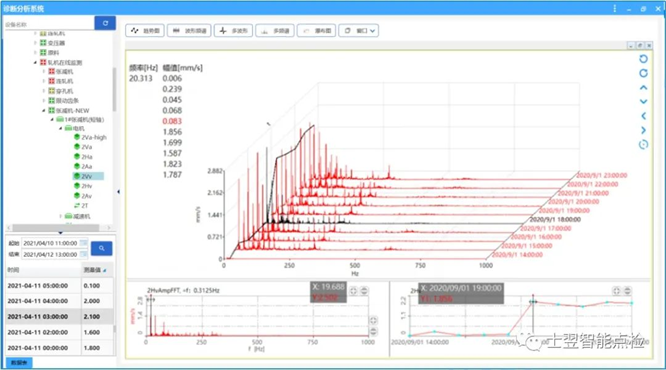Click the up chevron to tilt chart
666x370 pixels.
643,88
